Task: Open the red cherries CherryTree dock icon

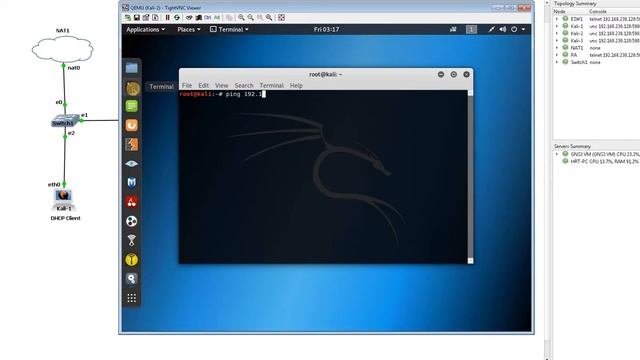Action: tap(131, 202)
